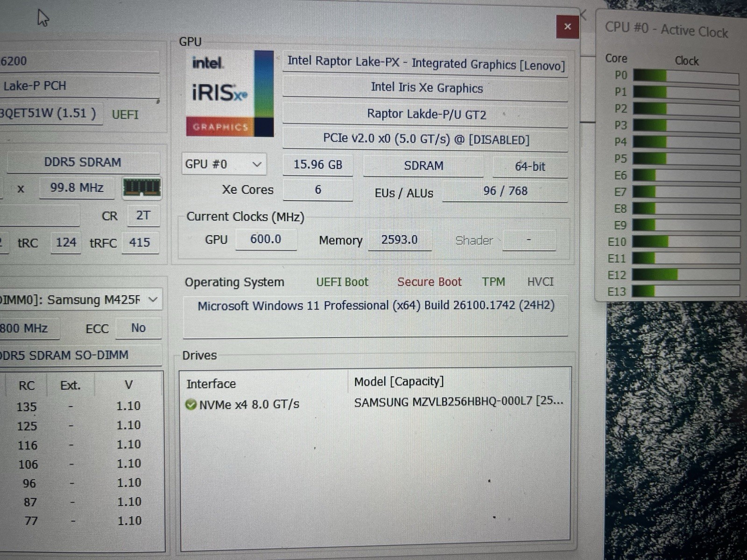Image resolution: width=747 pixels, height=560 pixels.
Task: Click the UEFI label next to BIOS version
Action: pos(125,115)
